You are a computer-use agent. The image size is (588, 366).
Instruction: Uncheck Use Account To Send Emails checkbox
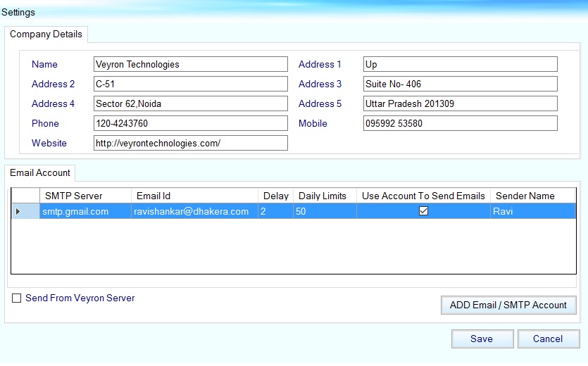point(423,211)
